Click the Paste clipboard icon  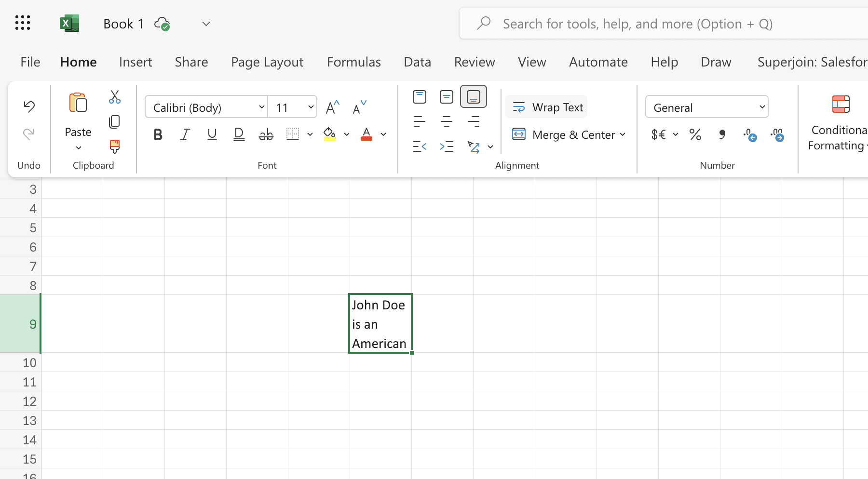tap(78, 103)
